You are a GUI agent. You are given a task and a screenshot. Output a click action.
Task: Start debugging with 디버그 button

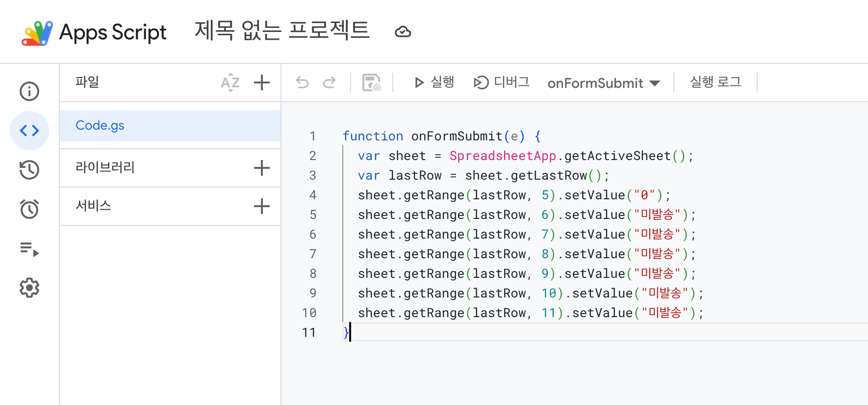(x=502, y=82)
